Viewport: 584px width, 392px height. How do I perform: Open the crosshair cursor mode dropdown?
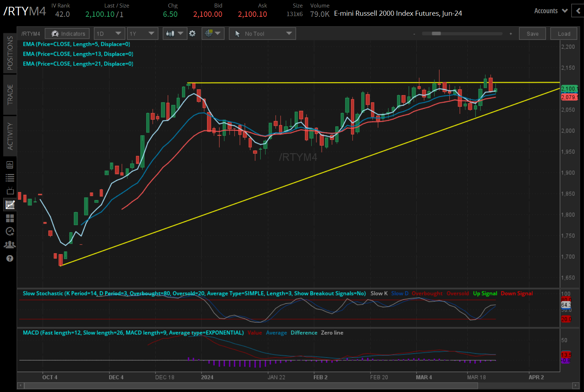213,34
